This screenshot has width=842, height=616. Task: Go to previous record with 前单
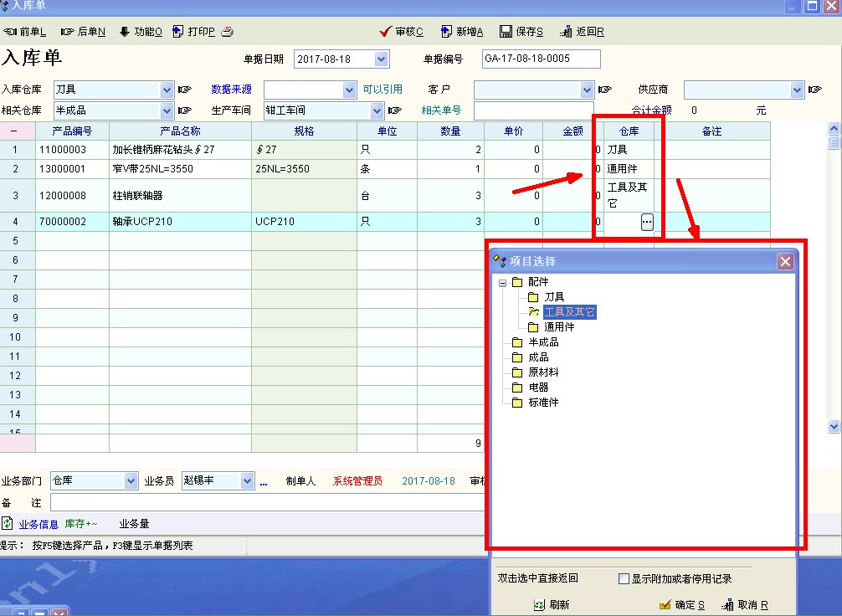(24, 32)
